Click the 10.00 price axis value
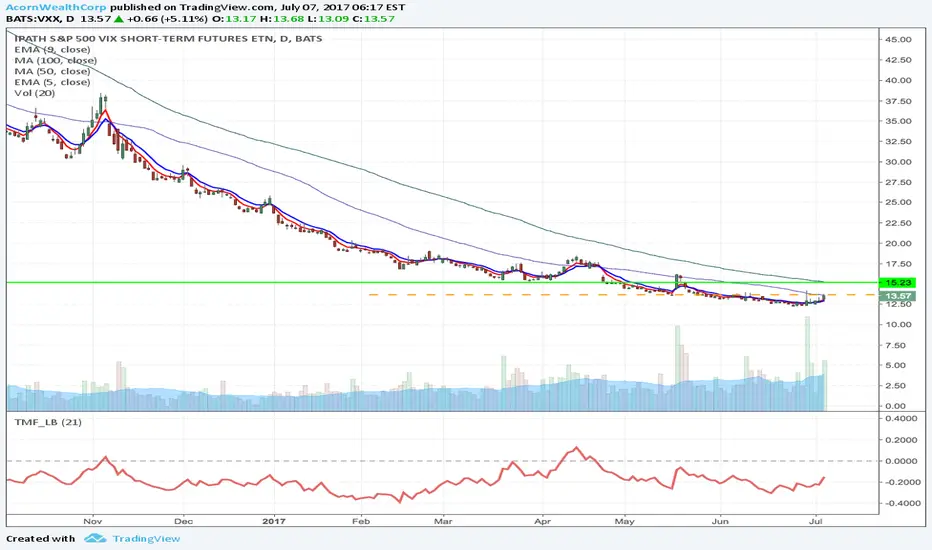Image resolution: width=932 pixels, height=550 pixels. coord(898,325)
